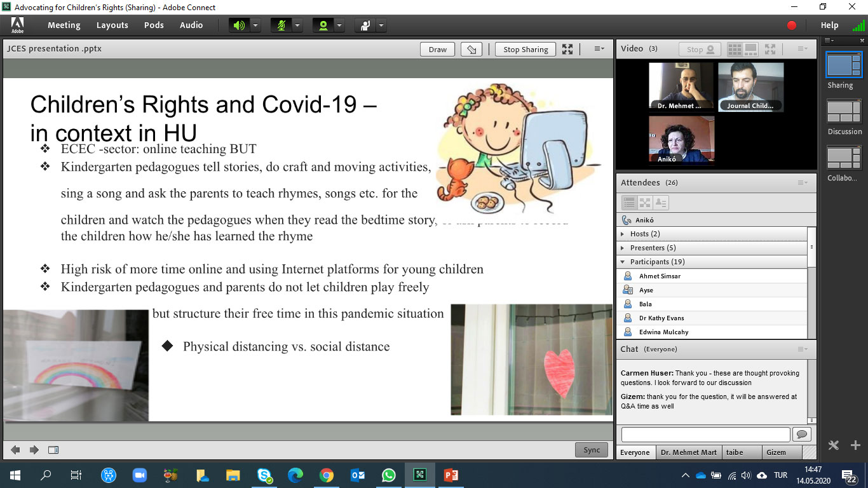
Task: Toggle the webcam button
Action: pos(323,25)
